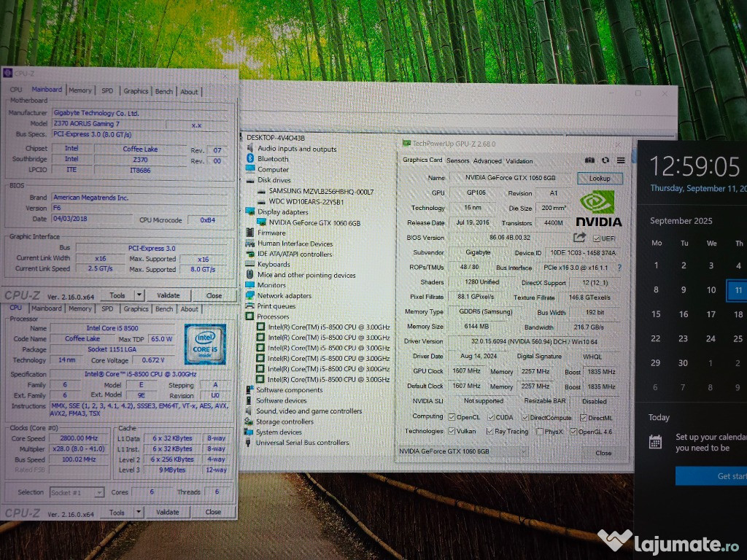The width and height of the screenshot is (747, 560).
Task: Click the Disk drives icon
Action: pyautogui.click(x=250, y=180)
